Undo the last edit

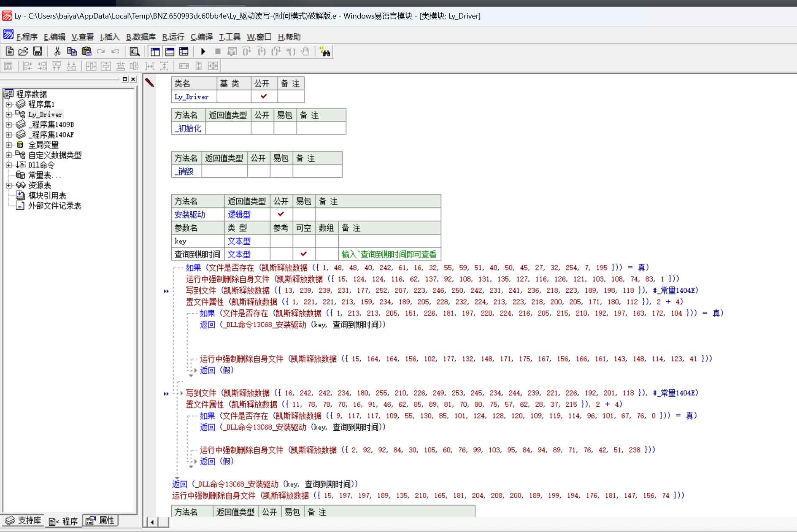click(x=114, y=51)
